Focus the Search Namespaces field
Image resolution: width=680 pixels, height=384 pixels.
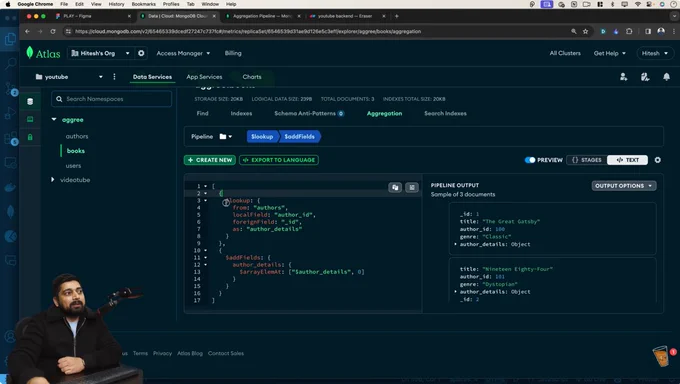click(x=111, y=99)
